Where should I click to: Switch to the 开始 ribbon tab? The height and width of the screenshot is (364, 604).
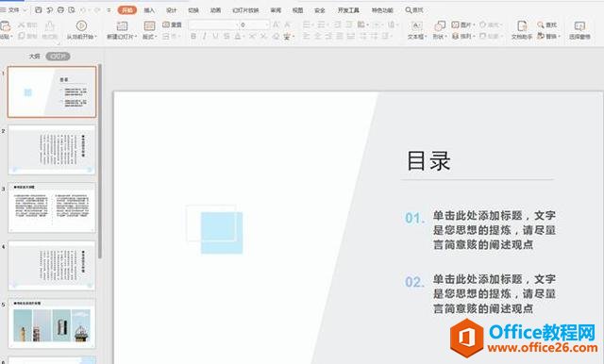(127, 10)
